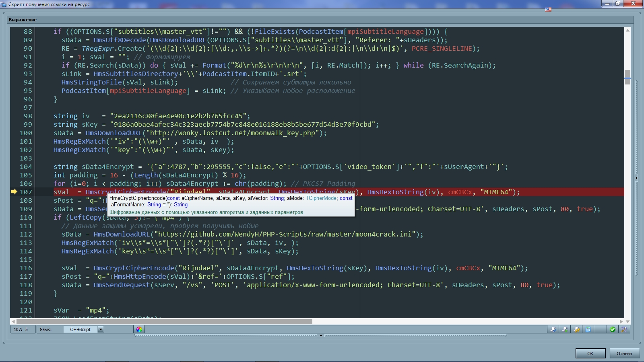Image resolution: width=644 pixels, height=362 pixels.
Task: Click the scroll down arrow of editor
Action: (x=627, y=321)
